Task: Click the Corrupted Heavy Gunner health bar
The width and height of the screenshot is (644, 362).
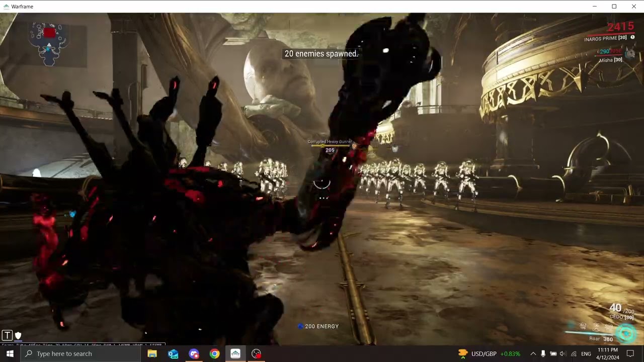Action: pos(330,146)
